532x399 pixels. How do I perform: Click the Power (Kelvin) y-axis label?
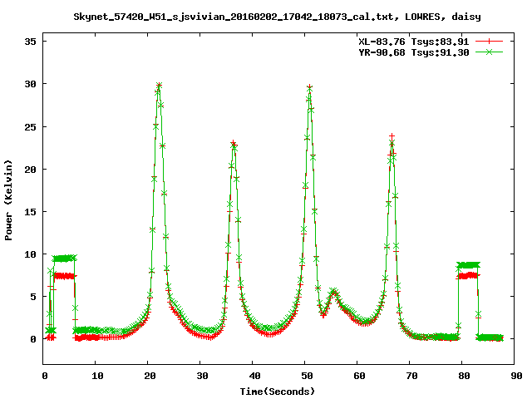(x=8, y=200)
